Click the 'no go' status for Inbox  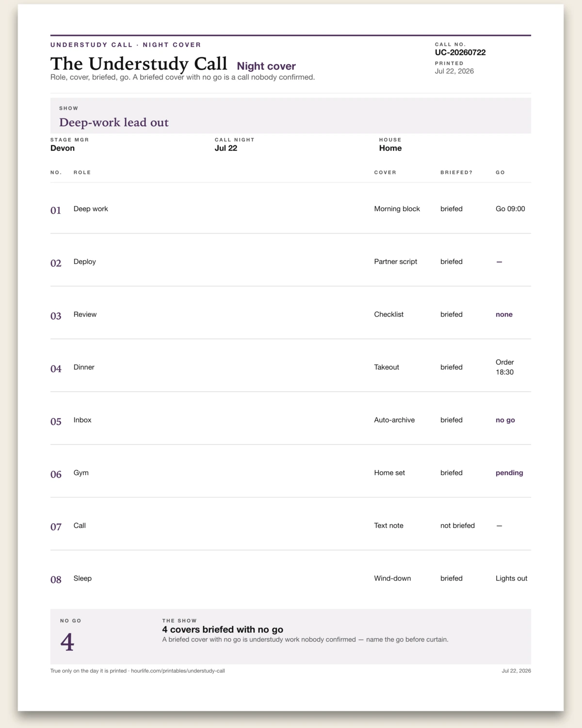coord(505,420)
